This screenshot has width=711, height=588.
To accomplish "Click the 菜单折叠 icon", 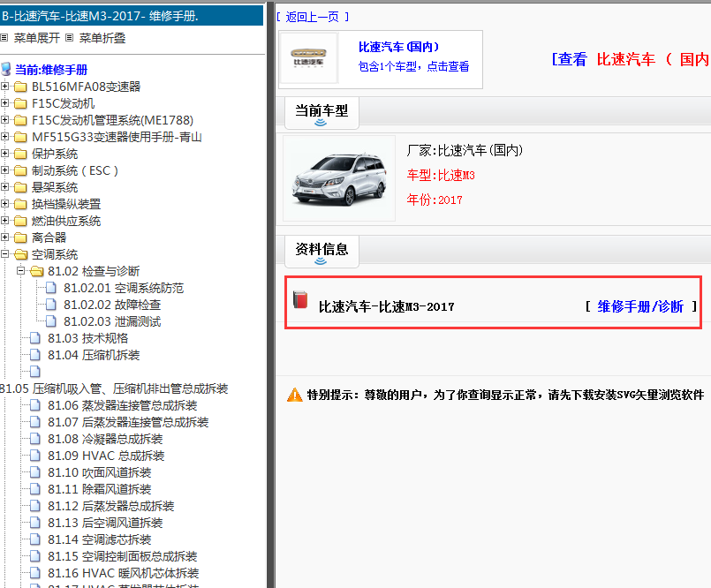I will pyautogui.click(x=70, y=38).
